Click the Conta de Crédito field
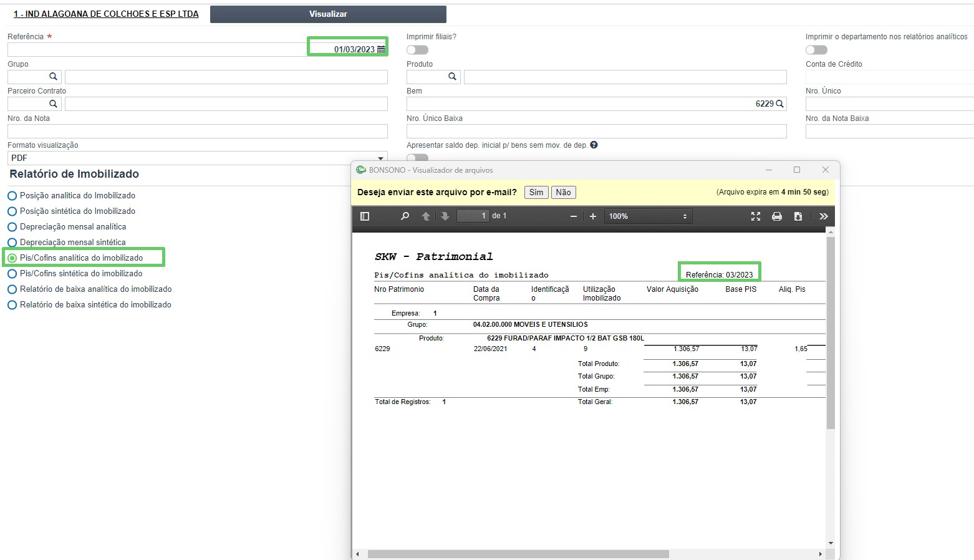974x560 pixels. (x=890, y=77)
